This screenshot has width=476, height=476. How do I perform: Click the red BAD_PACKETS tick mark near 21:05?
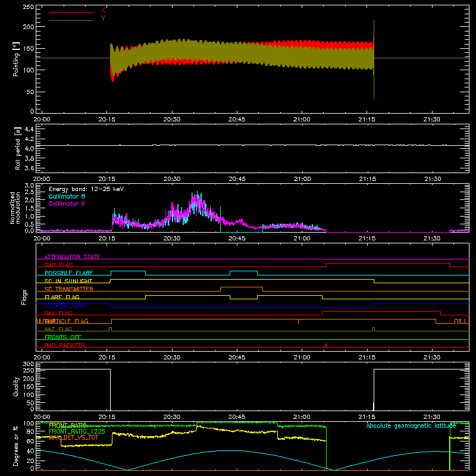coord(326,345)
